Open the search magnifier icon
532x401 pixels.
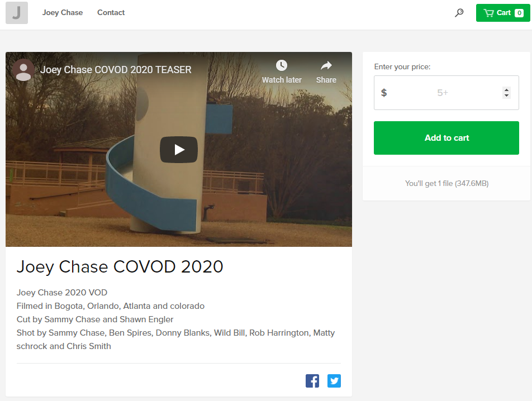click(x=459, y=13)
